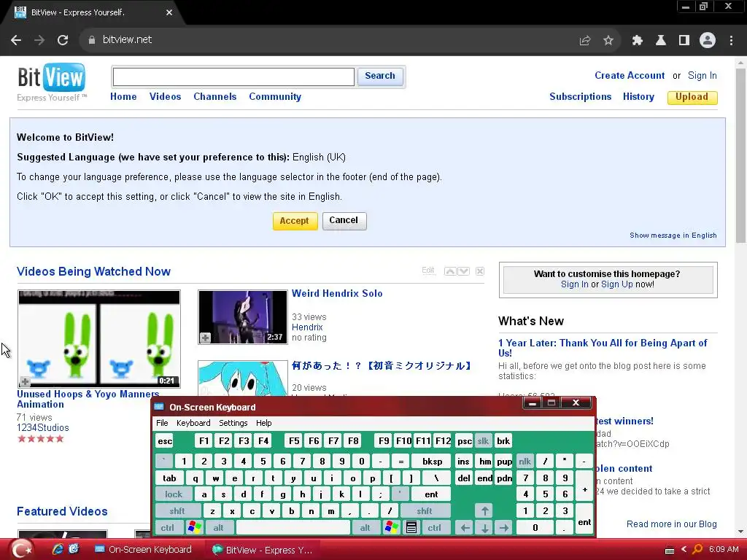This screenshot has height=560, width=747.
Task: Click the down arrow key on On-Screen Keyboard
Action: pos(484,528)
